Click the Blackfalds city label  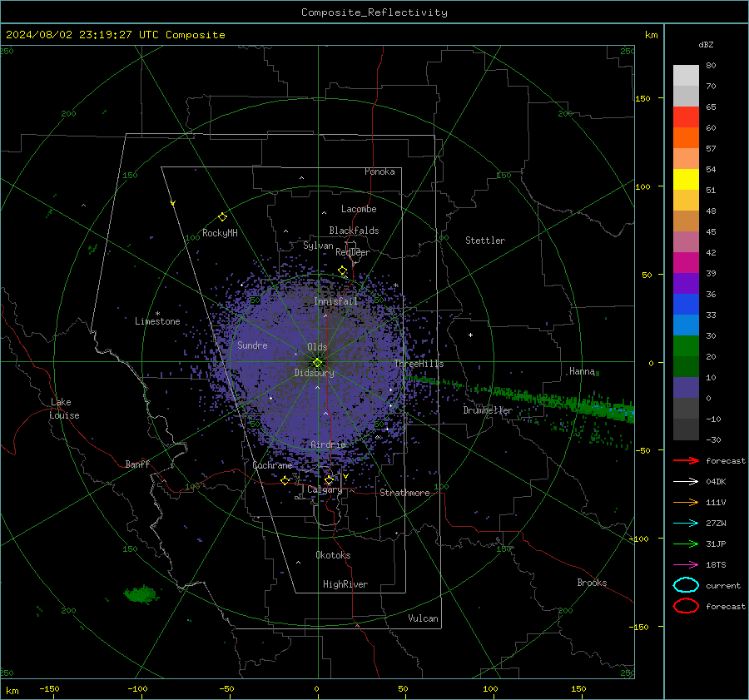click(354, 231)
